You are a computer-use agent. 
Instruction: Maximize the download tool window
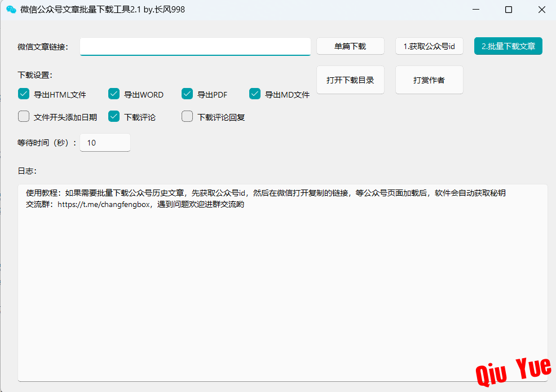tap(509, 10)
